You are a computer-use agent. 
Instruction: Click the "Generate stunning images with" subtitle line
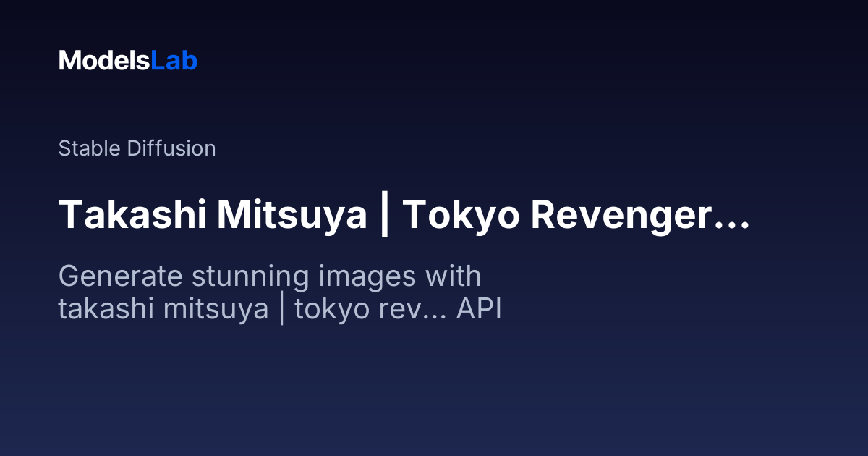click(x=269, y=276)
